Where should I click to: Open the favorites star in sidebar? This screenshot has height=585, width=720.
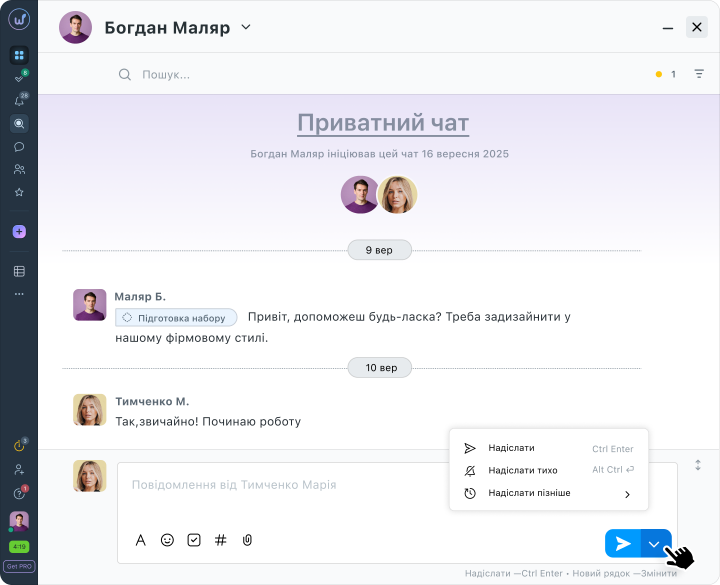(x=19, y=192)
